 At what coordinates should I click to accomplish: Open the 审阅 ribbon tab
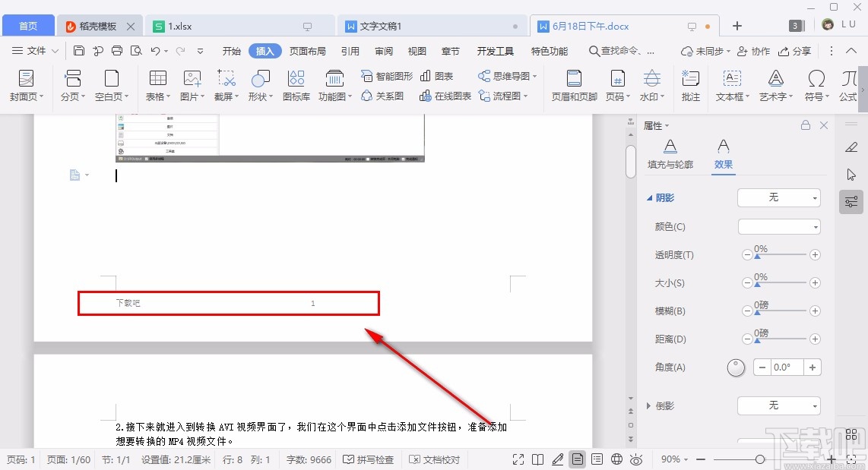pyautogui.click(x=383, y=51)
